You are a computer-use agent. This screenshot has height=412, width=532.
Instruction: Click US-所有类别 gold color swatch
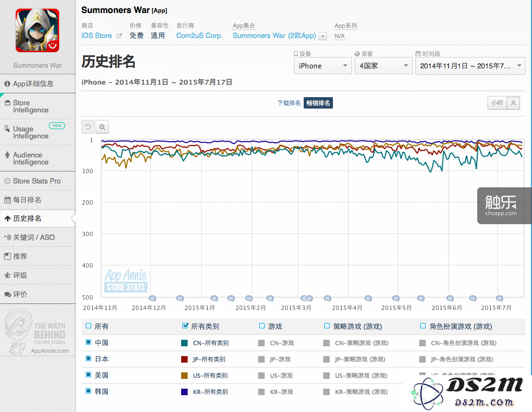tap(184, 376)
